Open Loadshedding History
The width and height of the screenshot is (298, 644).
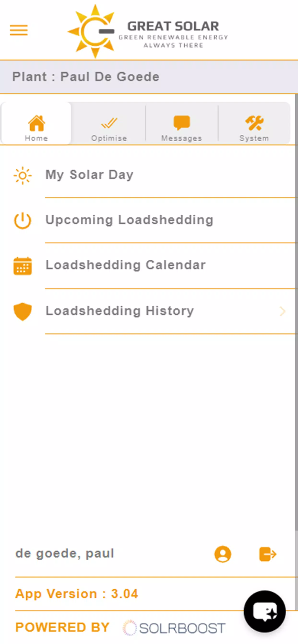tap(120, 311)
